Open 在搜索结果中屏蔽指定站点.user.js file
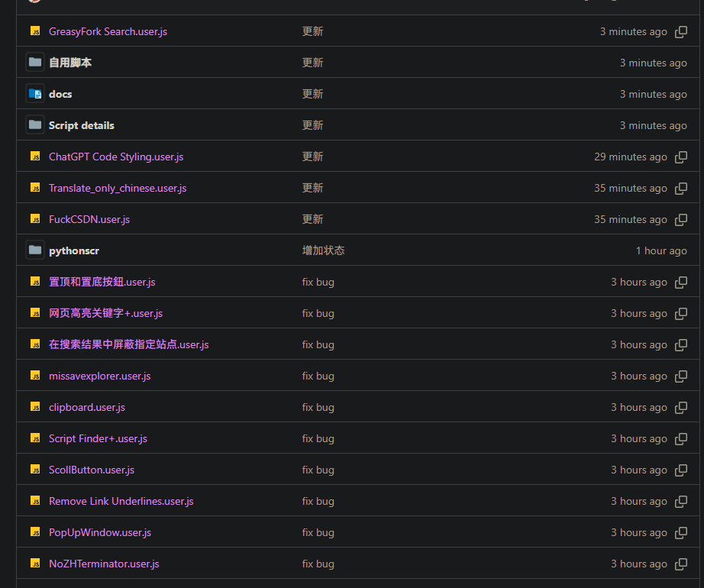 [x=128, y=344]
